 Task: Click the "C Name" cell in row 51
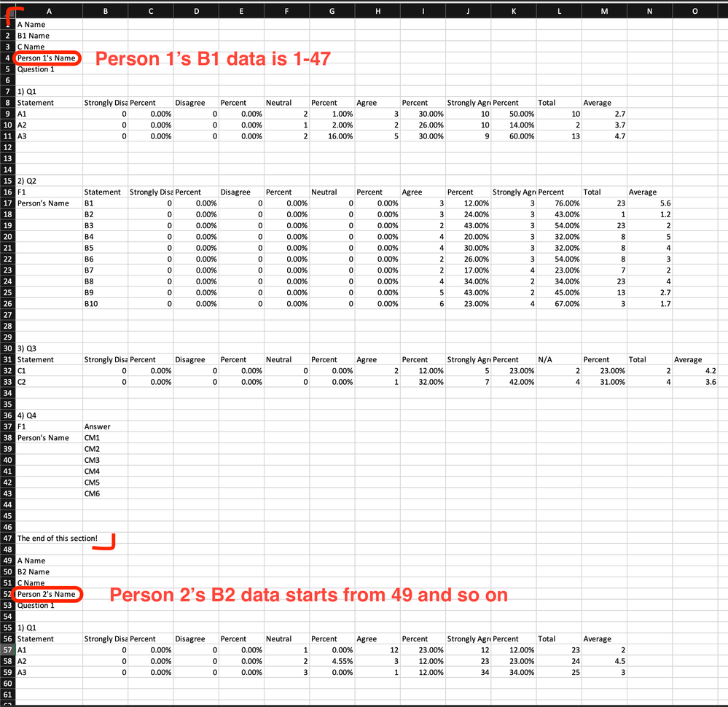click(48, 582)
